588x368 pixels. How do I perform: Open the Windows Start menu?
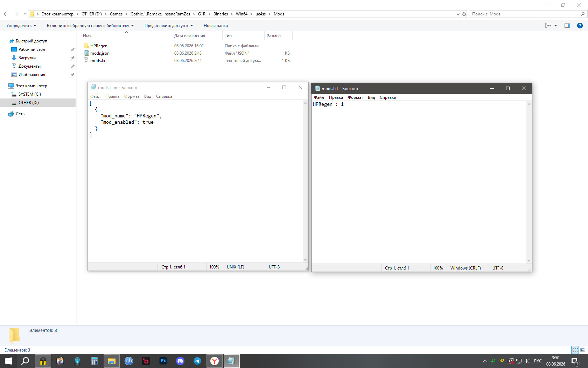(x=8, y=361)
